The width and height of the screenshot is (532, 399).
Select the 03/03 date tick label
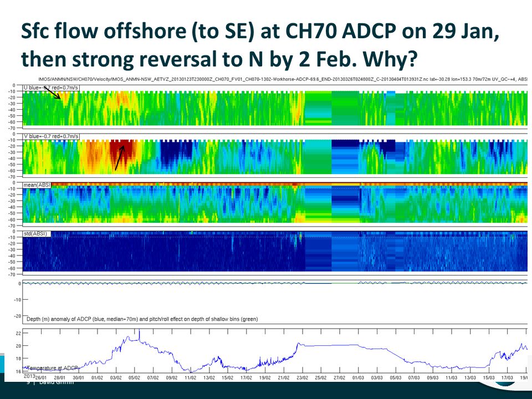coord(377,377)
